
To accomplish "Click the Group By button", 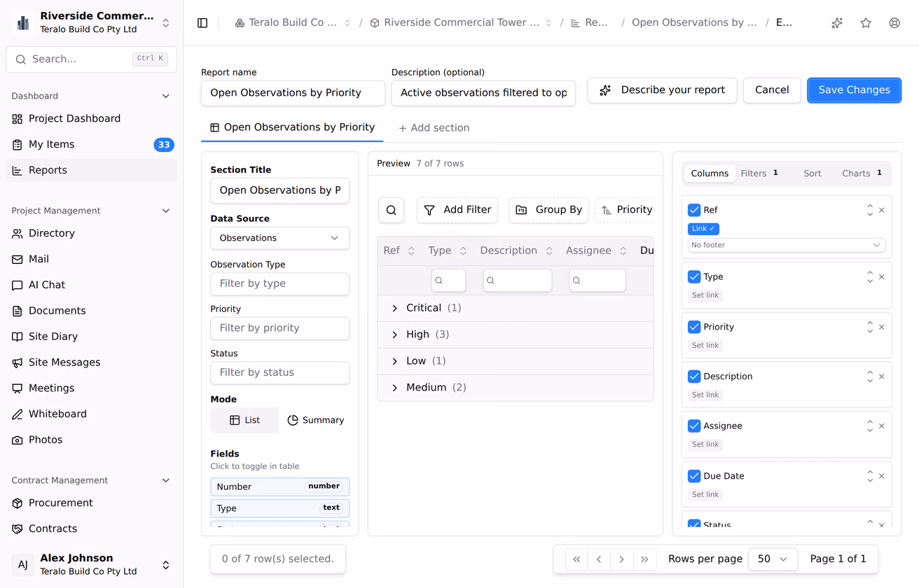I will 549,210.
